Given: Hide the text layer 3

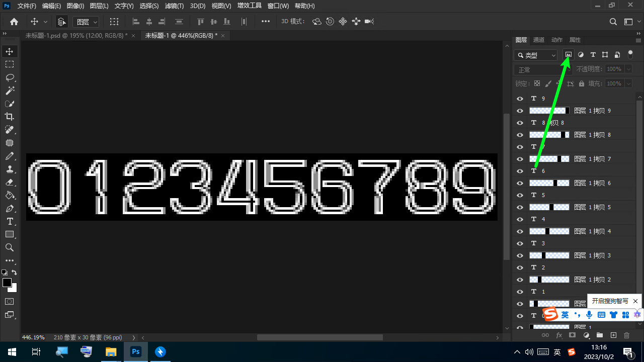Looking at the screenshot, I should click(x=520, y=243).
